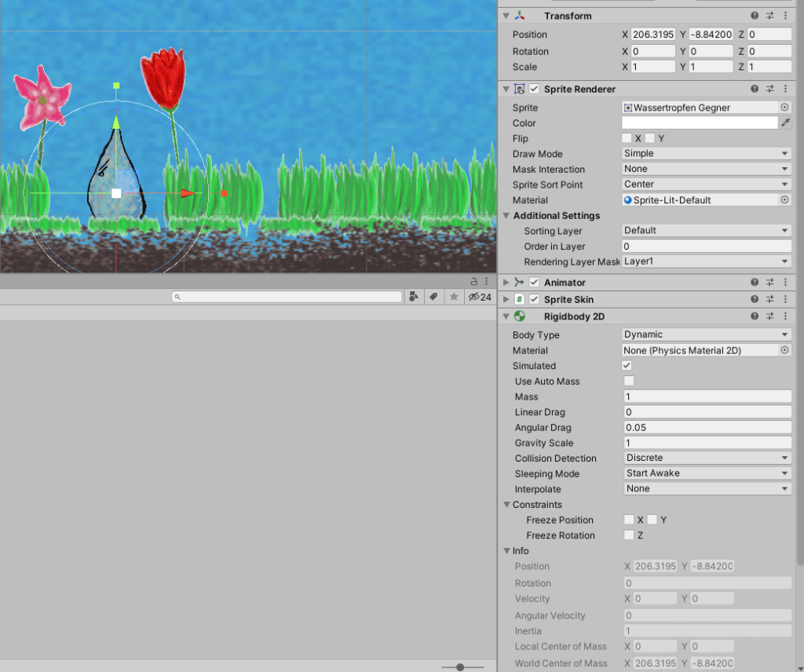The width and height of the screenshot is (804, 672).
Task: Disable the Animator component checkbox
Action: [x=534, y=283]
